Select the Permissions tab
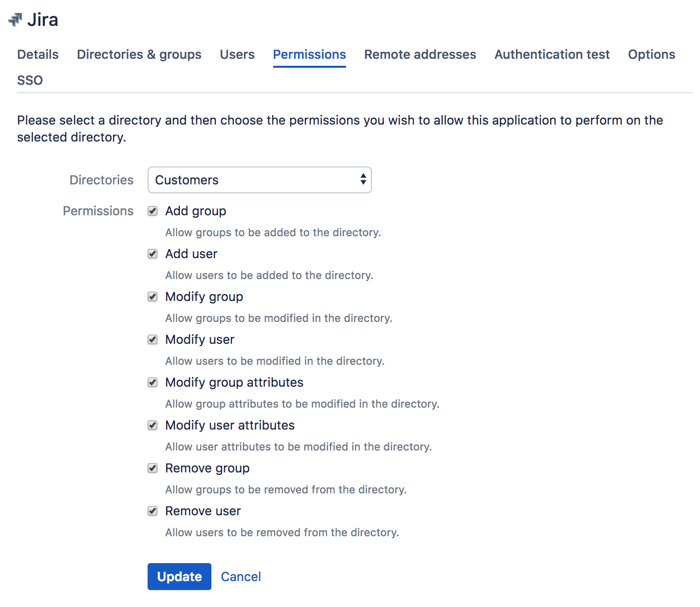The image size is (700, 607). coord(309,54)
